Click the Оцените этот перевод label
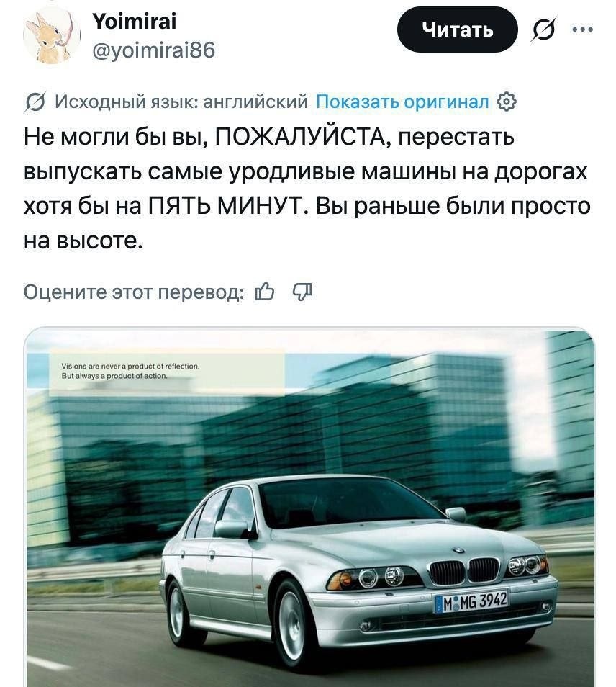The height and width of the screenshot is (687, 616). click(134, 292)
